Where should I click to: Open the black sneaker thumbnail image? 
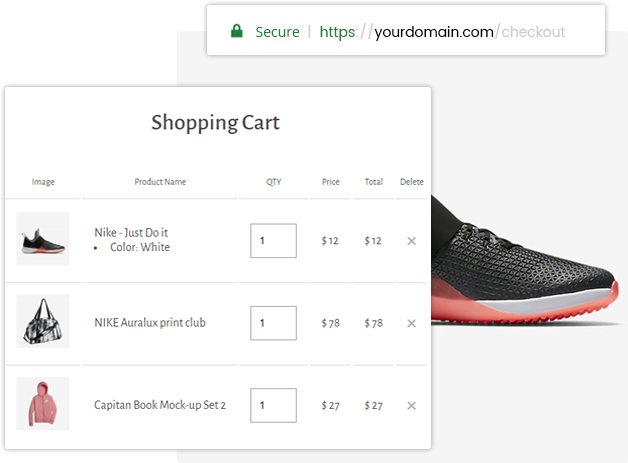[x=43, y=239]
